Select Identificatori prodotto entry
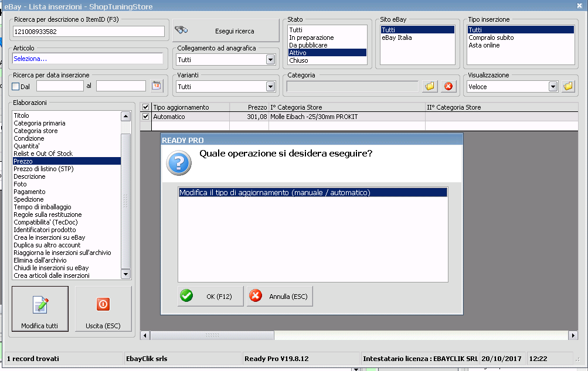The width and height of the screenshot is (588, 371). 66,230
